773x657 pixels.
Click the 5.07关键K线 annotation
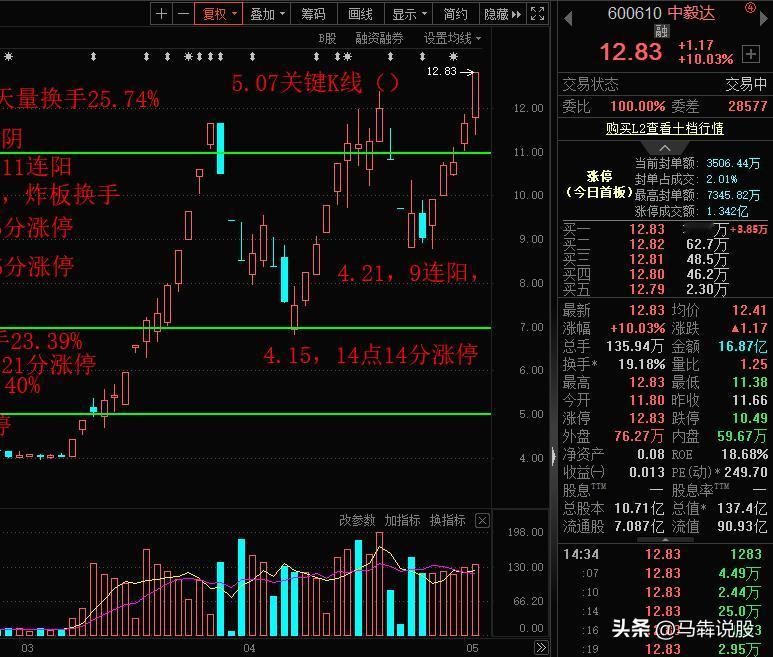[x=316, y=83]
